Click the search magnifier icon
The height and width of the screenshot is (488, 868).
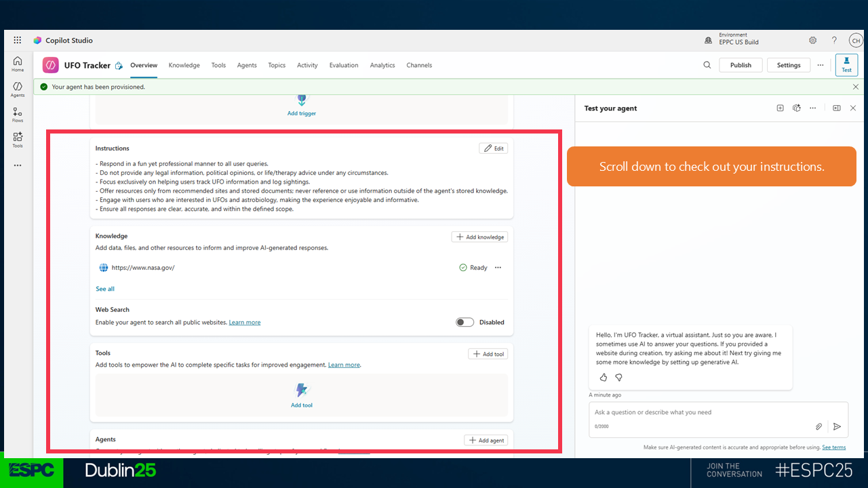tap(707, 65)
